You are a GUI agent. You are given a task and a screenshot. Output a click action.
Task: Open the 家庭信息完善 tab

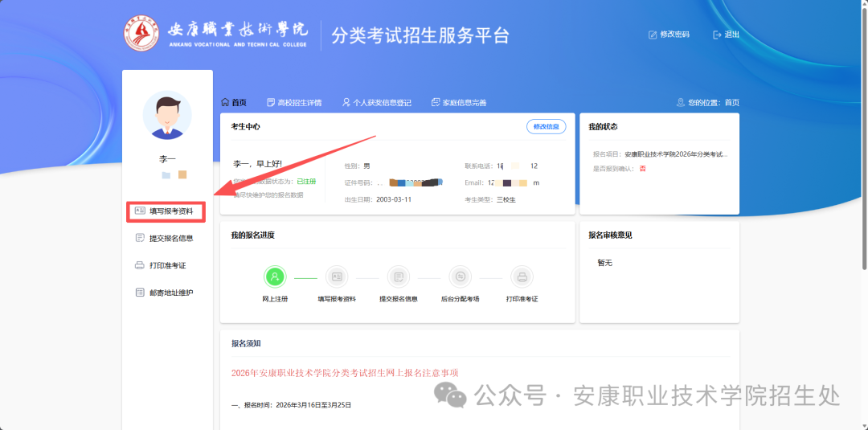pos(459,103)
